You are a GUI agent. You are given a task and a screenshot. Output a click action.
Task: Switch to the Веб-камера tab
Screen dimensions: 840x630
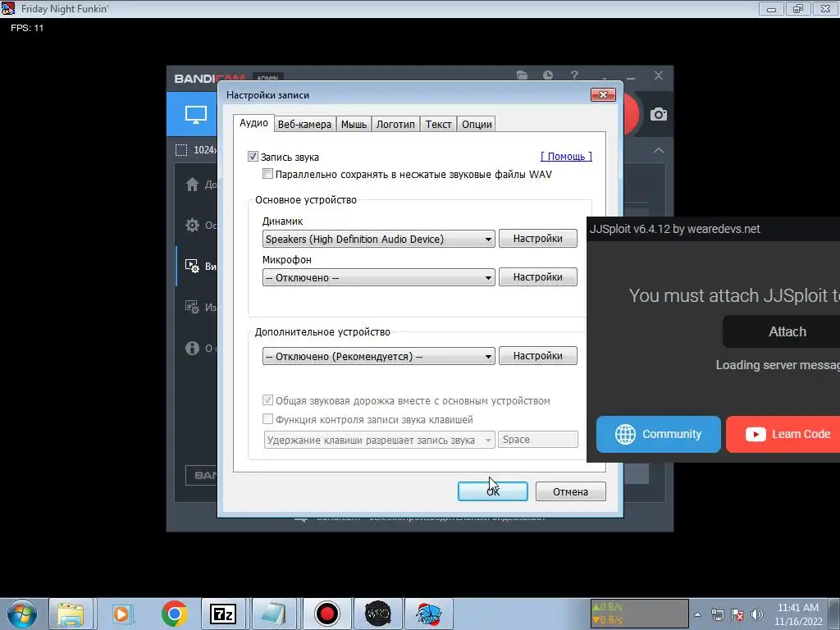pos(304,125)
